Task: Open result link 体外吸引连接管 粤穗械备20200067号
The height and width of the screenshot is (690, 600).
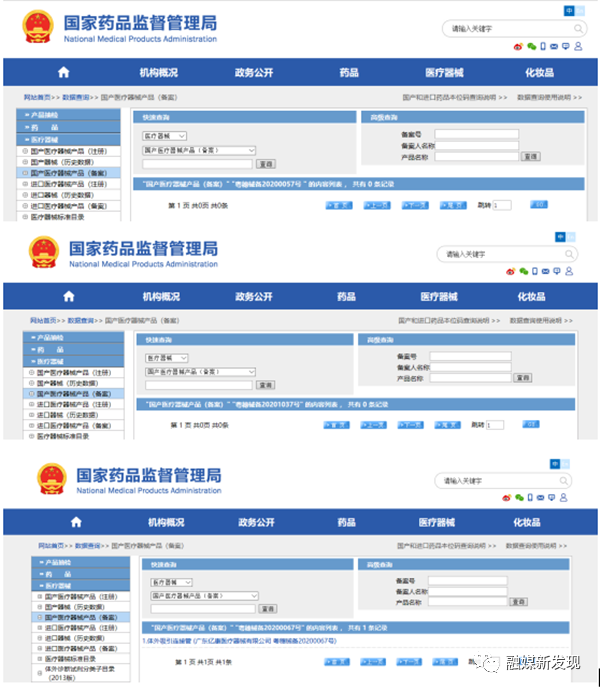Action: tap(239, 641)
